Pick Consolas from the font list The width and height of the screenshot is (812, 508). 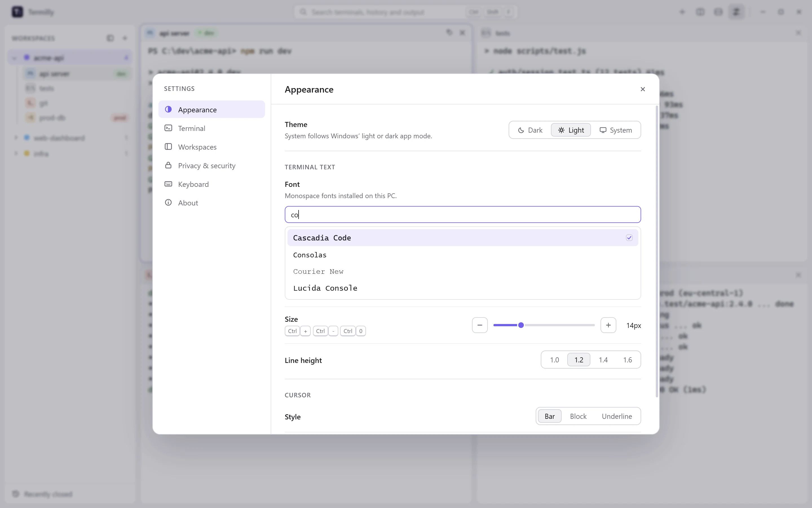pyautogui.click(x=463, y=255)
